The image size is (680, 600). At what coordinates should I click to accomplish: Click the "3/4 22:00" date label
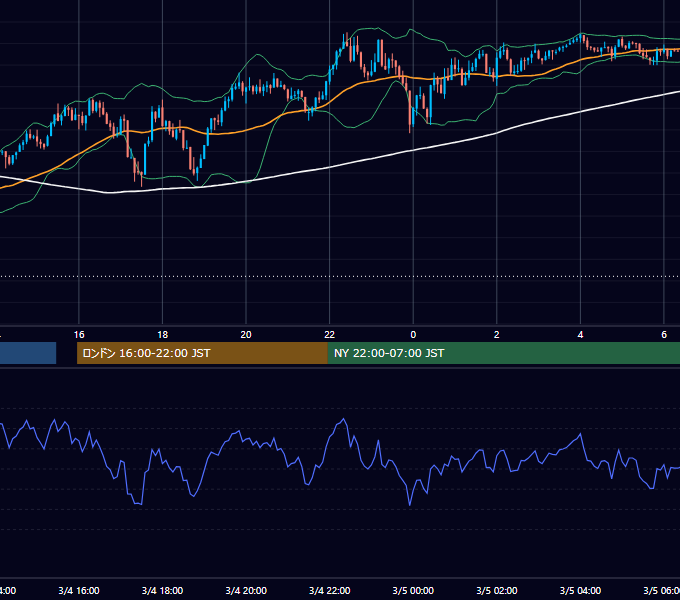click(330, 590)
